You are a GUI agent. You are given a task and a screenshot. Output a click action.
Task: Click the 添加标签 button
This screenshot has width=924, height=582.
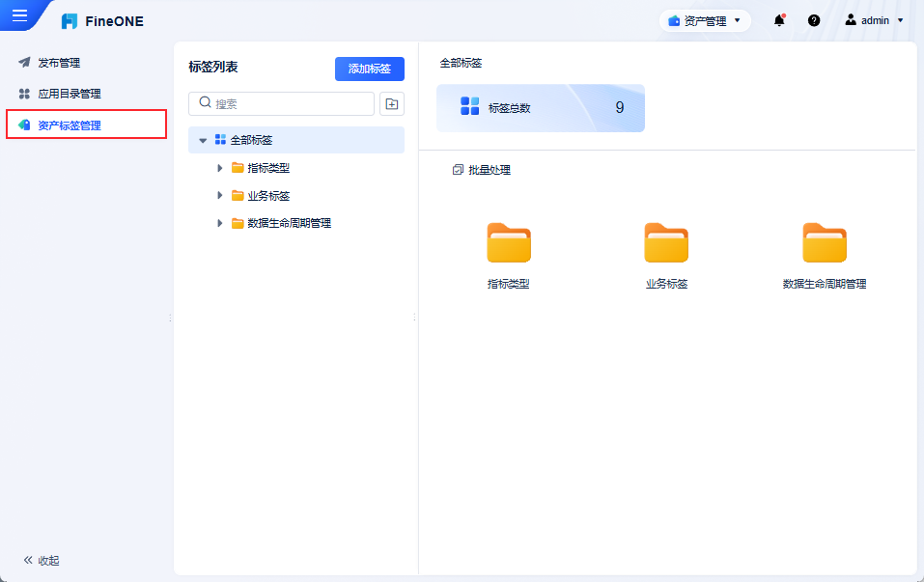point(370,69)
